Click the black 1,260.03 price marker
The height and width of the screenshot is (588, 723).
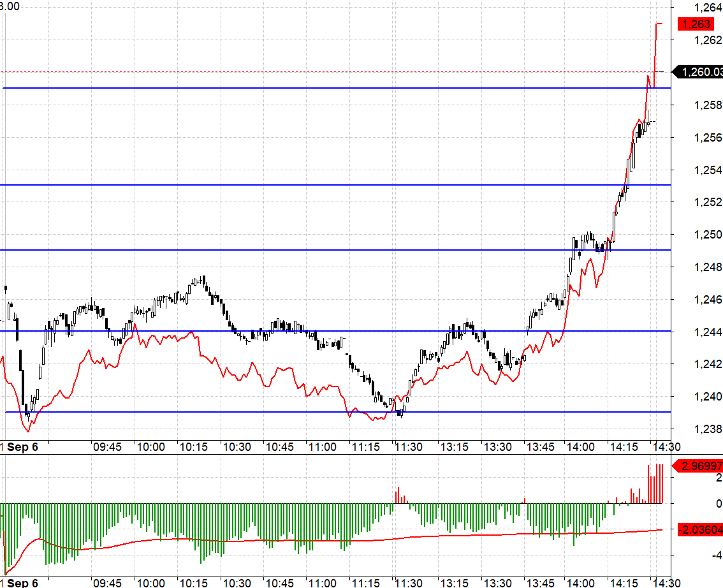click(x=700, y=72)
